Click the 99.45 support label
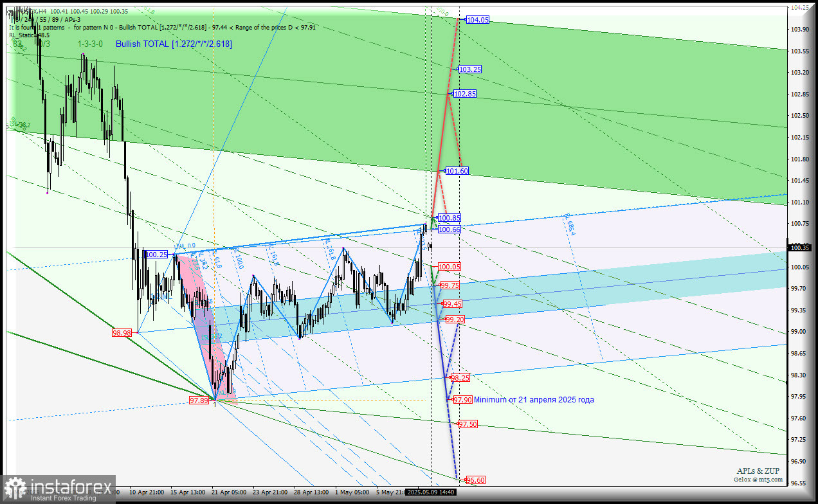 coord(453,304)
